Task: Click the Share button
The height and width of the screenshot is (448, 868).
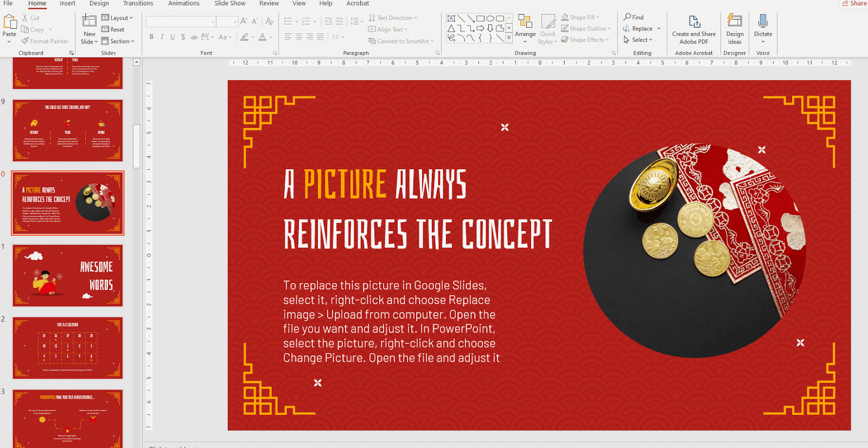Action: coord(854,4)
